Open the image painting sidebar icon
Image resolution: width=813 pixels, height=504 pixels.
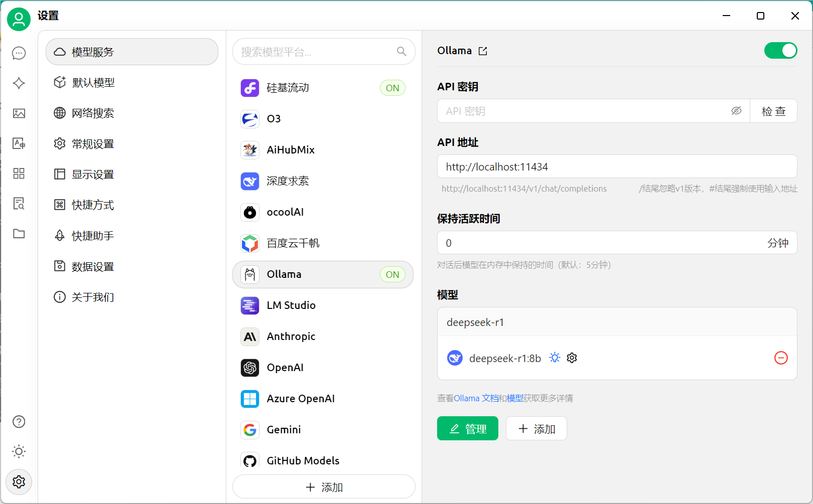[19, 113]
